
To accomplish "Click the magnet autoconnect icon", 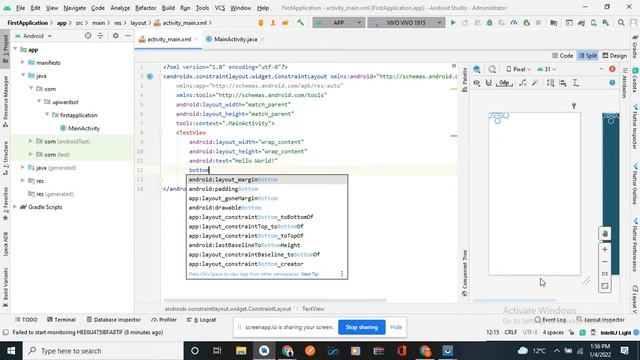I will 489,83.
